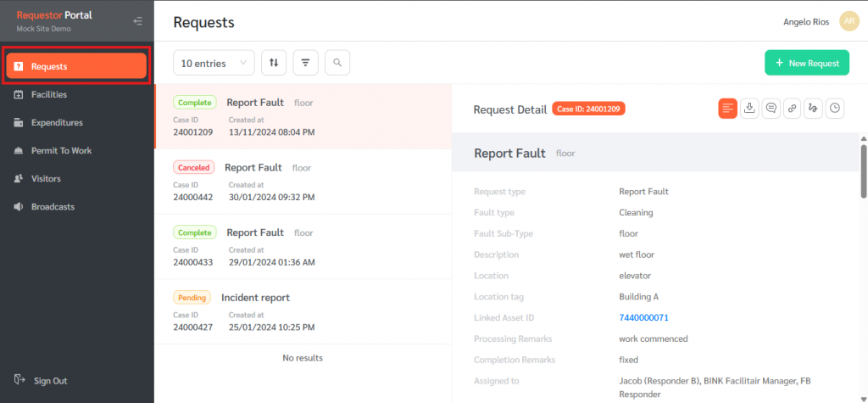Open Broadcasts from the sidebar
Screen dimensions: 868x403
(x=53, y=207)
